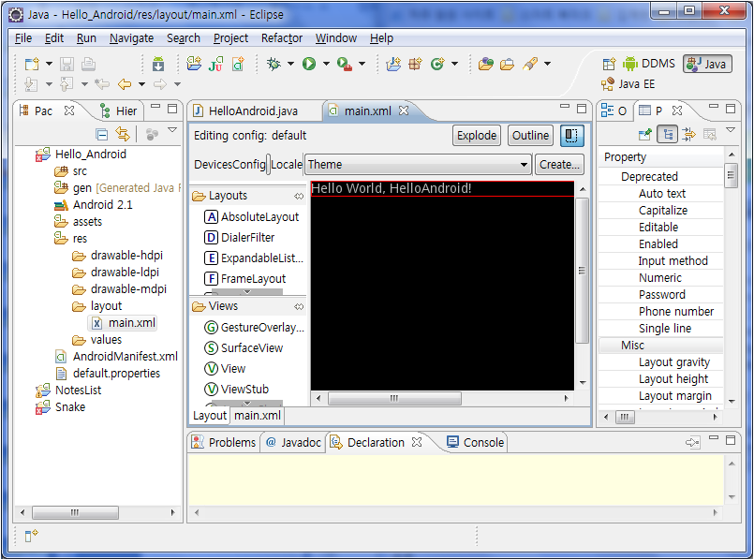
Task: Click Collapse All in Package Explorer
Action: pyautogui.click(x=101, y=134)
